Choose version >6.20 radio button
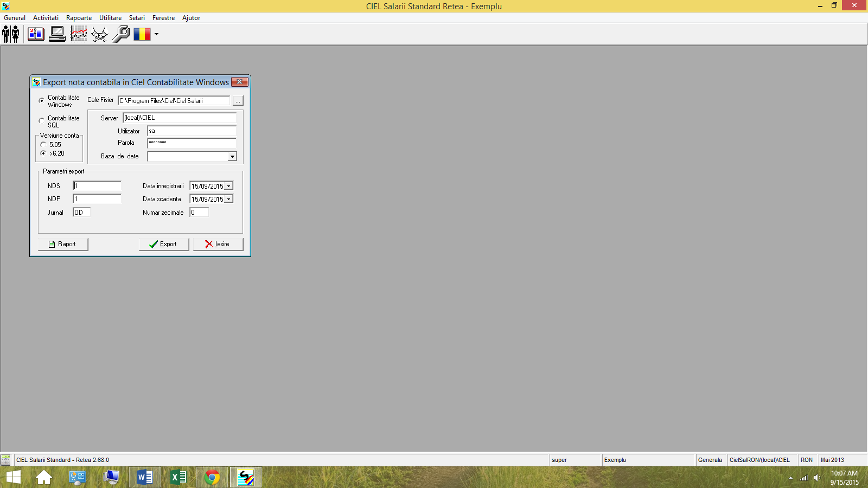 43,153
